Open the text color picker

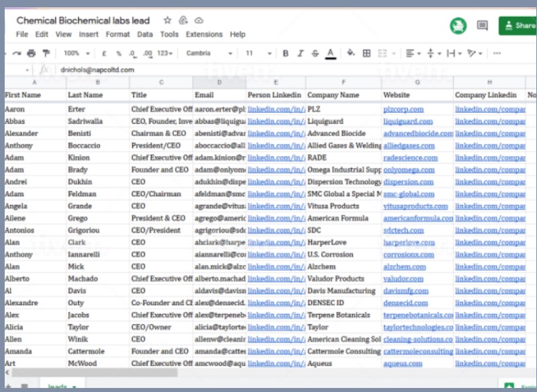[x=331, y=54]
